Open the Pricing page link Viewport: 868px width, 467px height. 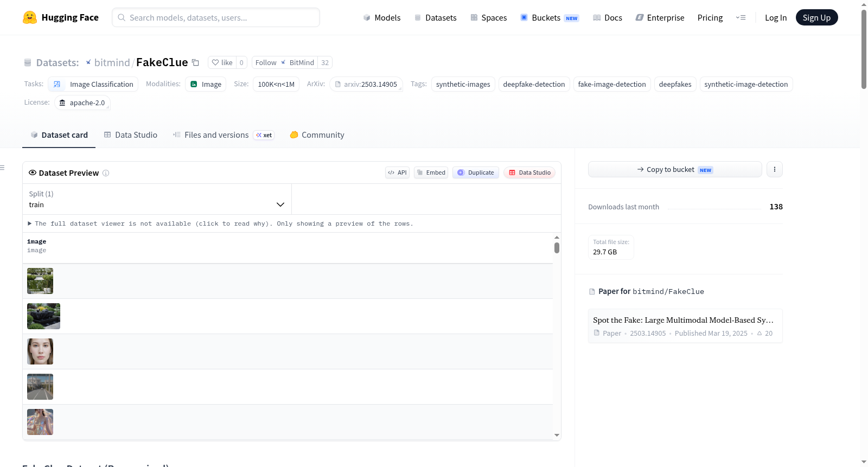(x=710, y=17)
